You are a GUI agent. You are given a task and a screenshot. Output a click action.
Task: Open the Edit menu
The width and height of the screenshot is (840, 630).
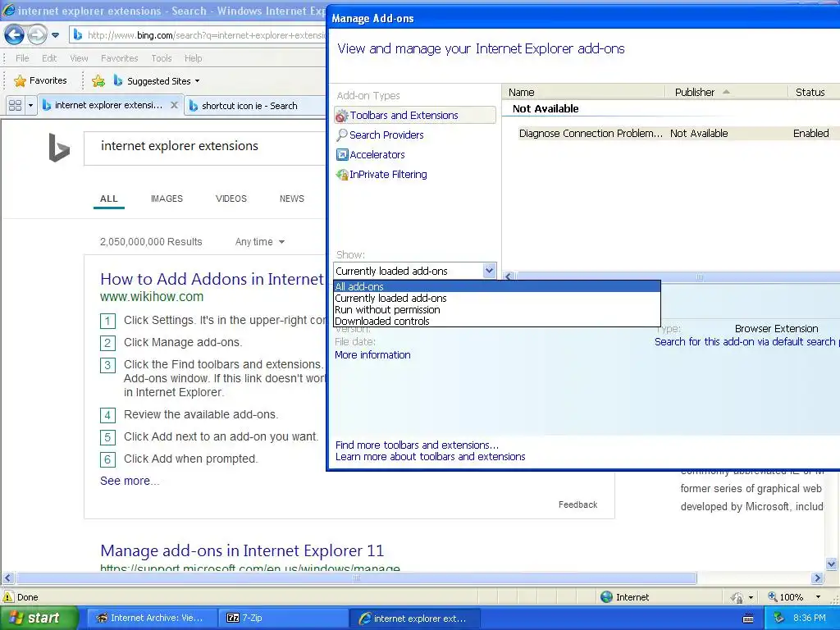[x=49, y=58]
